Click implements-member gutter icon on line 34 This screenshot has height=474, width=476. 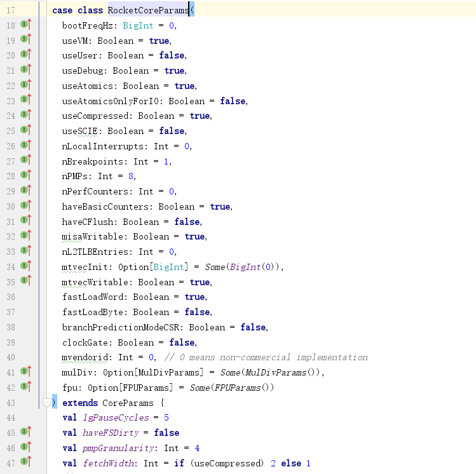click(26, 266)
